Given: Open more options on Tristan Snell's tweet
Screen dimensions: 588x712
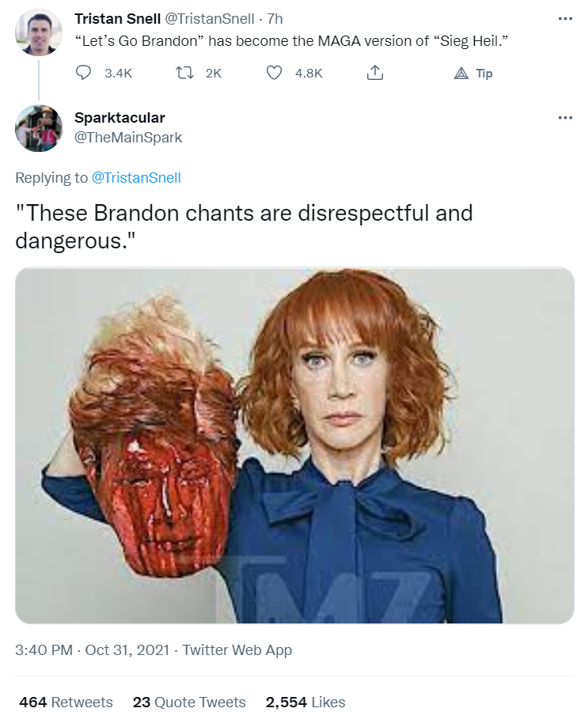Looking at the screenshot, I should pos(565,19).
